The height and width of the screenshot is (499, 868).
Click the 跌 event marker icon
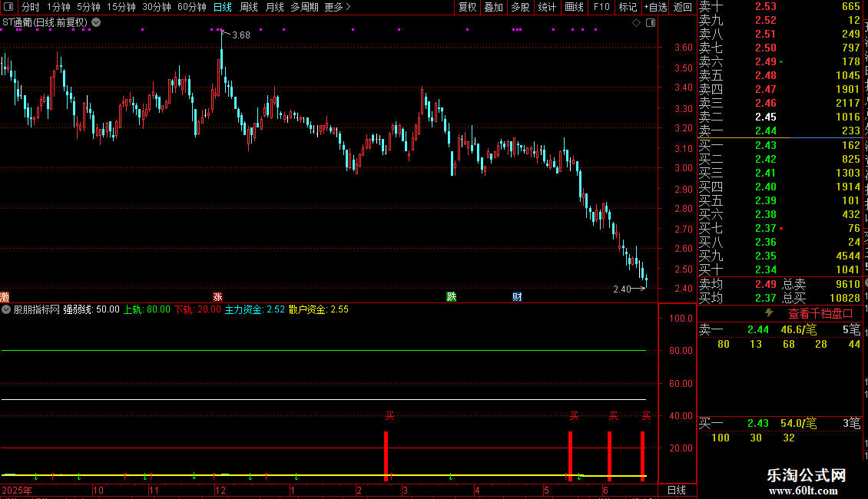coord(451,297)
